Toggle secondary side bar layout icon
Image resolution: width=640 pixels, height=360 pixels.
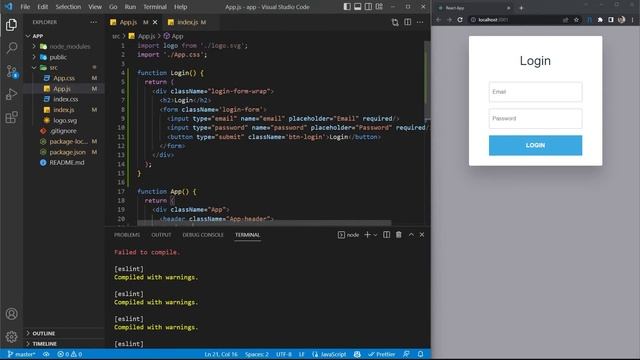pos(369,7)
